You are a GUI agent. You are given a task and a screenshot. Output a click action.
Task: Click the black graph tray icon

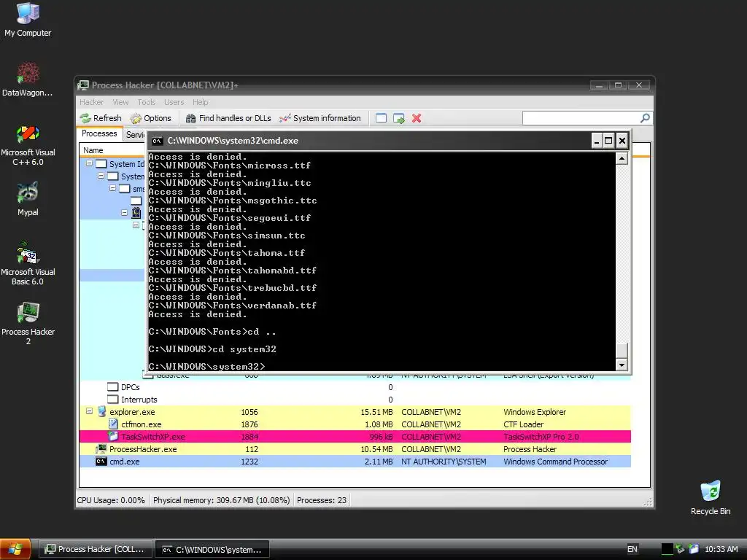(x=667, y=549)
